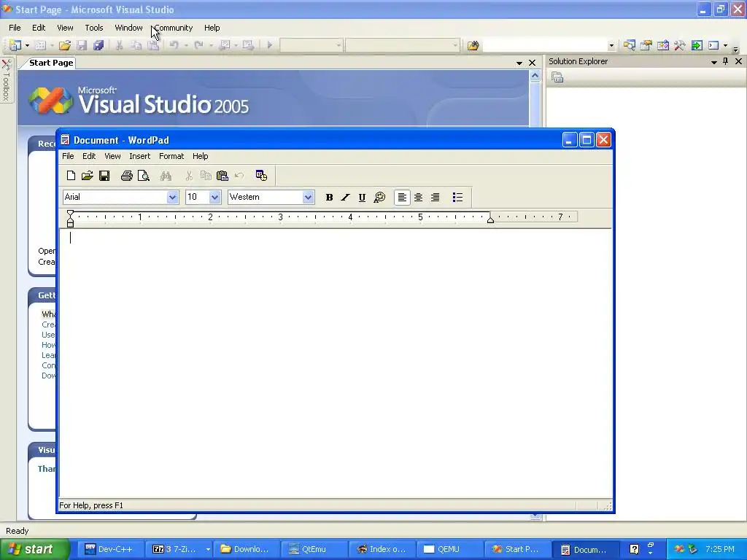The image size is (747, 560).
Task: Click the Find binoculars icon in WordPad
Action: tap(166, 176)
